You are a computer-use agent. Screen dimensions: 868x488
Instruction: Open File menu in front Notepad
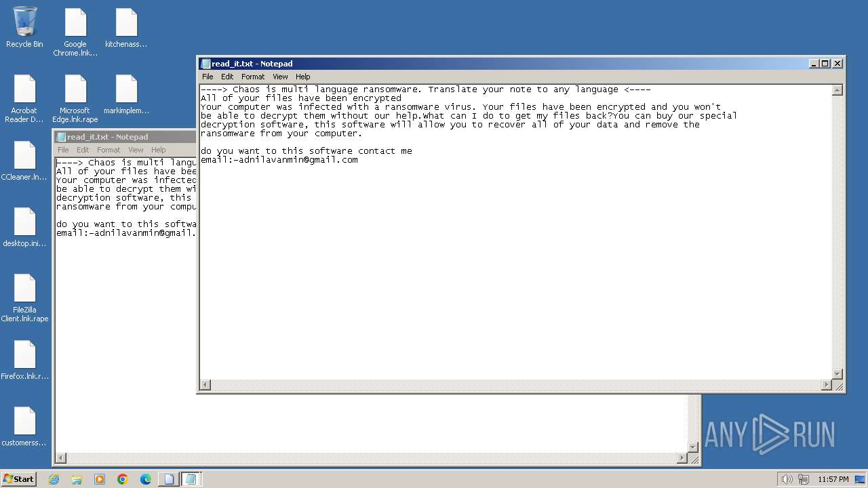(208, 77)
